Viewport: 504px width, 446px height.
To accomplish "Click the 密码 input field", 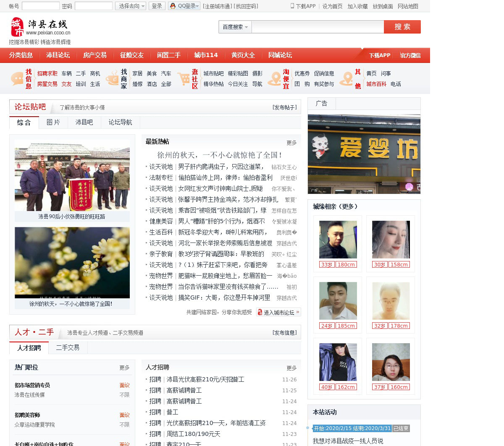I will 94,6.
